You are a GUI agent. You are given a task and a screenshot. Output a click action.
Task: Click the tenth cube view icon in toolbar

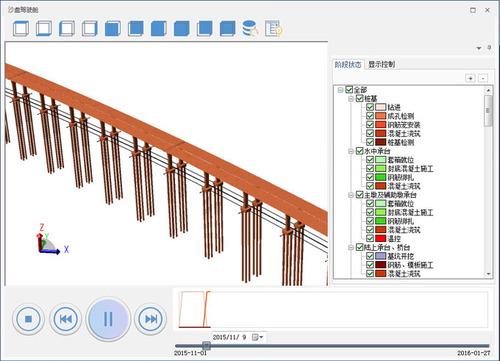point(228,28)
